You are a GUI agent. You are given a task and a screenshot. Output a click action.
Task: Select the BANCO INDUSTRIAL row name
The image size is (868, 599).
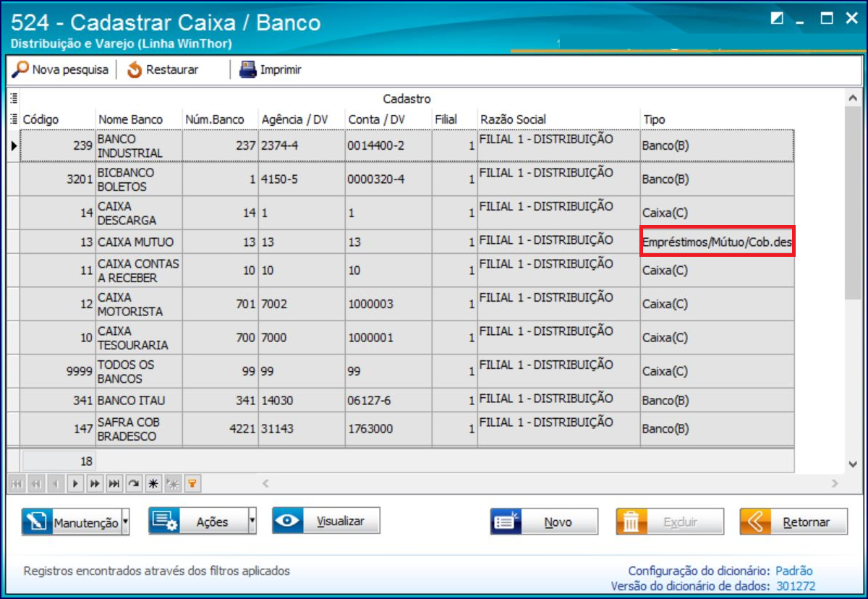(139, 145)
